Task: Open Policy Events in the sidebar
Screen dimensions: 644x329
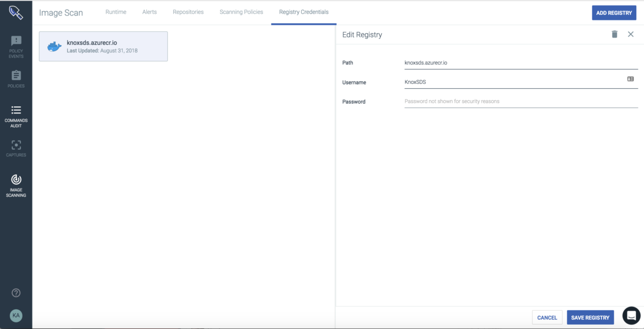Action: pyautogui.click(x=16, y=47)
